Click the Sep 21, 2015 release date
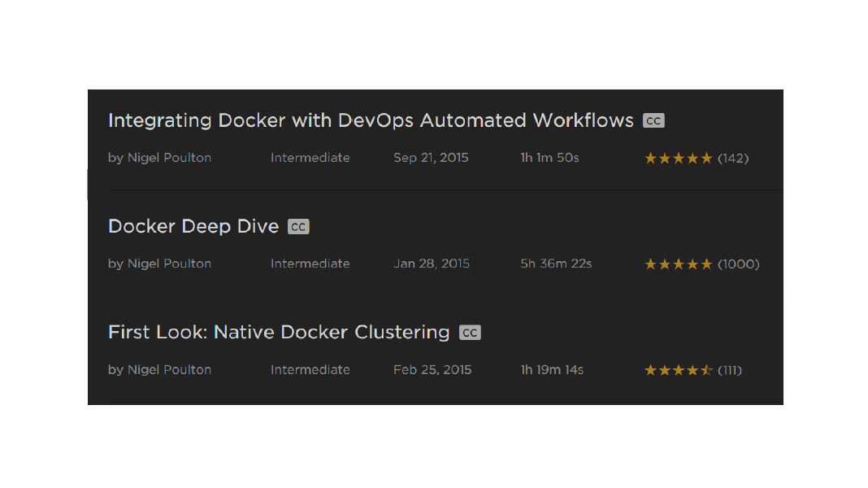 431,158
